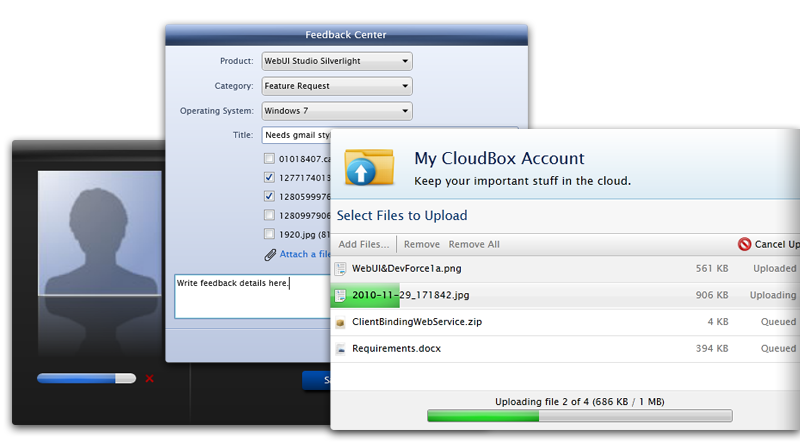Open the Operating System dropdown

click(x=337, y=111)
